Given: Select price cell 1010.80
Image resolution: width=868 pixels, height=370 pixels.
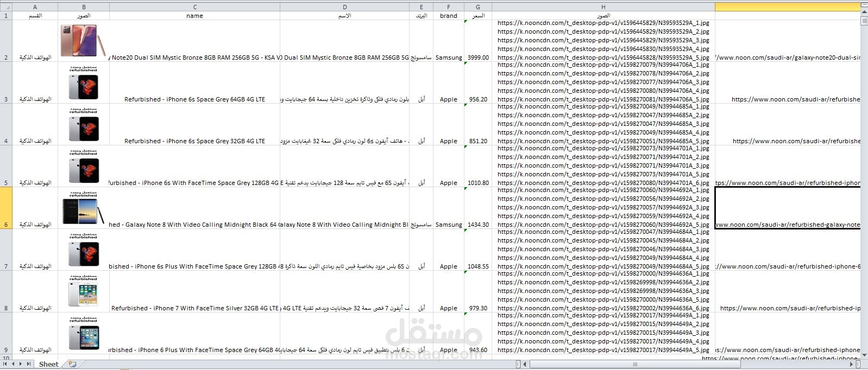Looking at the screenshot, I should pos(478,167).
